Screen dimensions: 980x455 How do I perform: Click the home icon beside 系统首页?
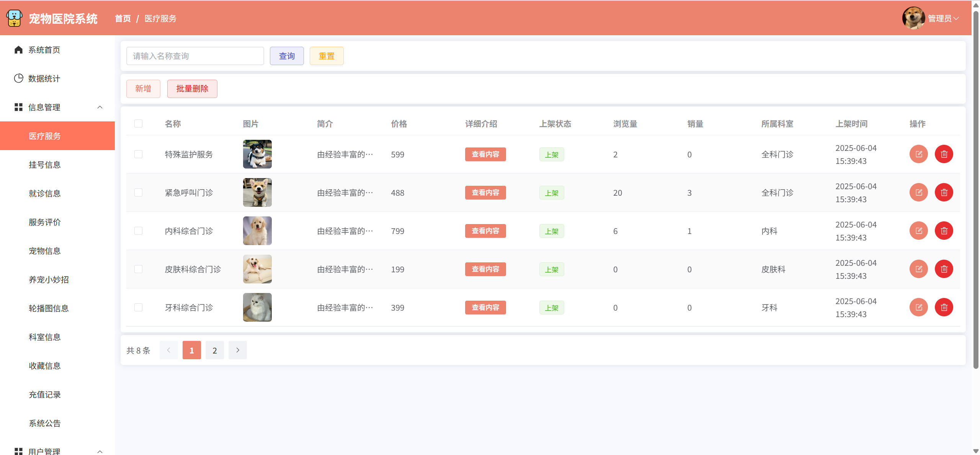pos(18,50)
